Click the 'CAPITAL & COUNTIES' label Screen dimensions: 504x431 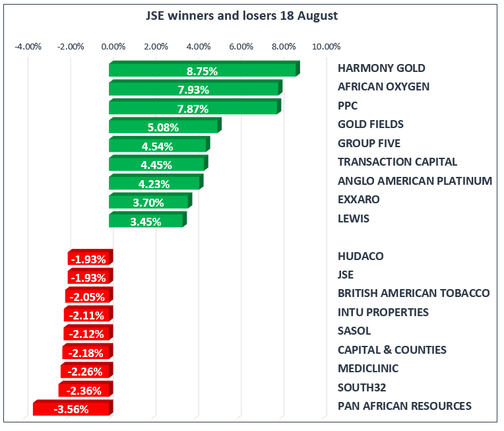tap(392, 350)
